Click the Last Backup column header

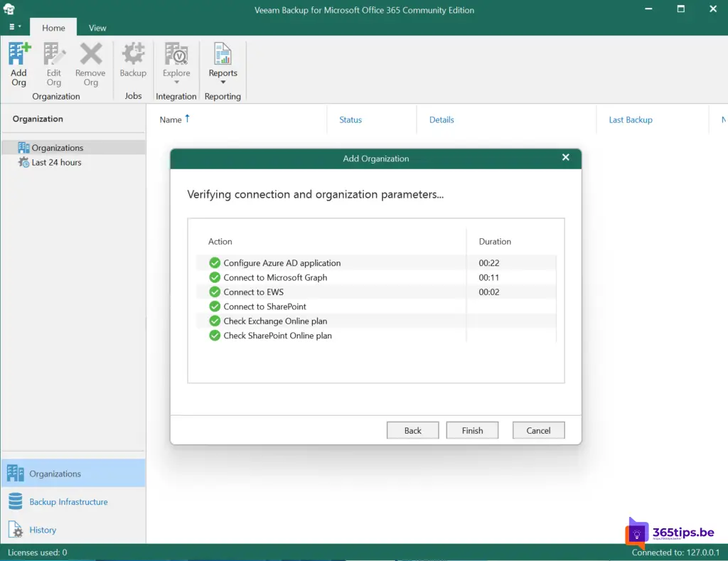pos(630,119)
